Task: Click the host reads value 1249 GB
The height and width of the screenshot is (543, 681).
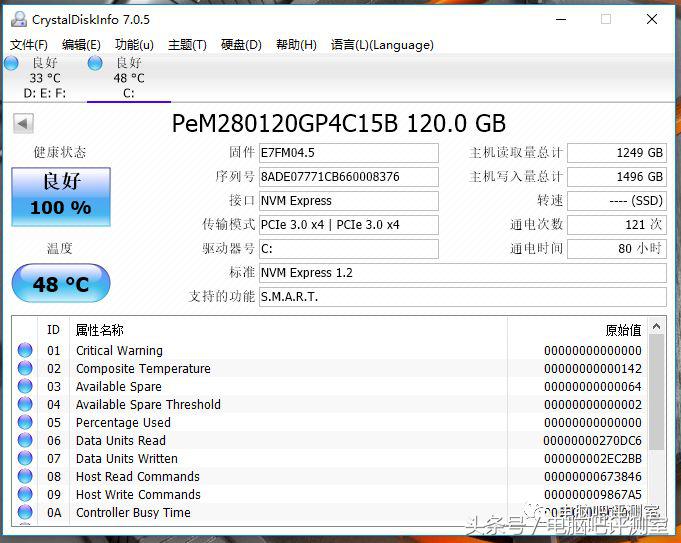Action: [617, 153]
